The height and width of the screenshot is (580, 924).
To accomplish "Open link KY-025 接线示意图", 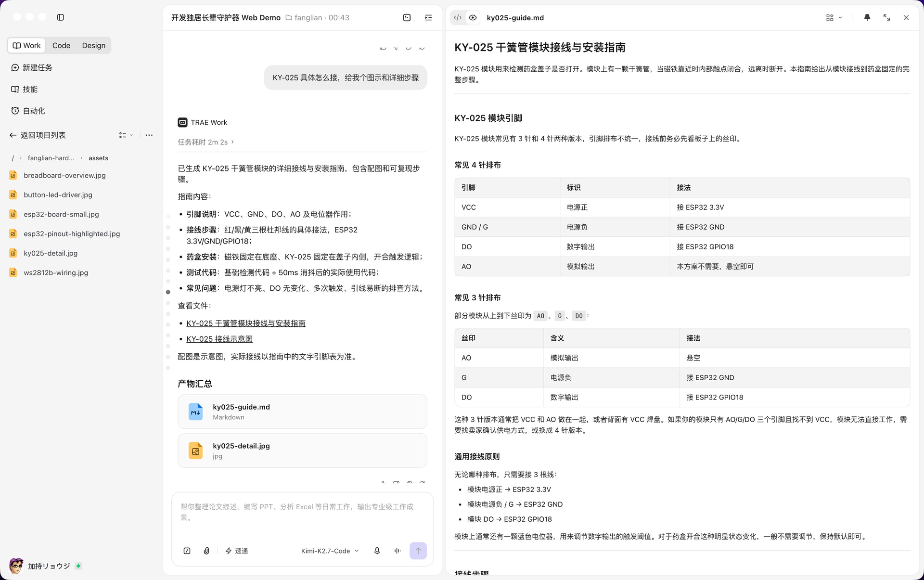I will [x=219, y=339].
